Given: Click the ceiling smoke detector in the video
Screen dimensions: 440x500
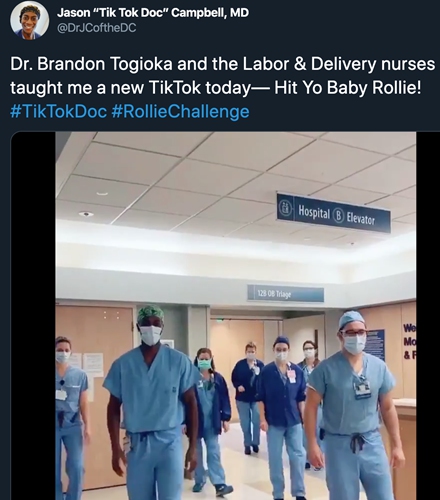Looking at the screenshot, I should [86, 214].
